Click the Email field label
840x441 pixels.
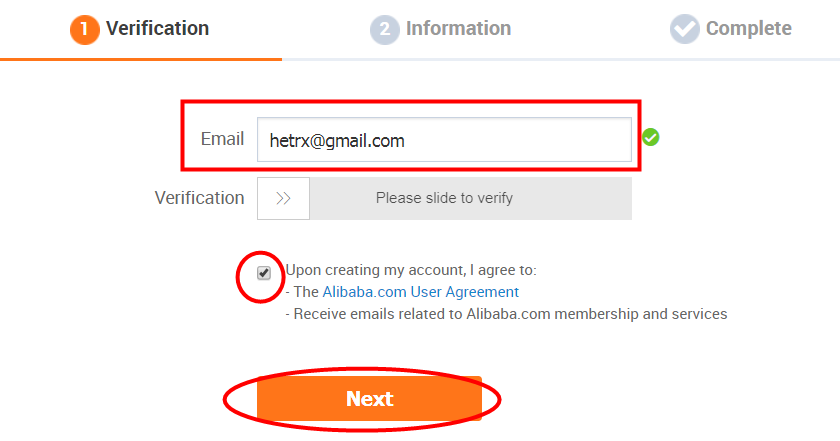coord(222,139)
